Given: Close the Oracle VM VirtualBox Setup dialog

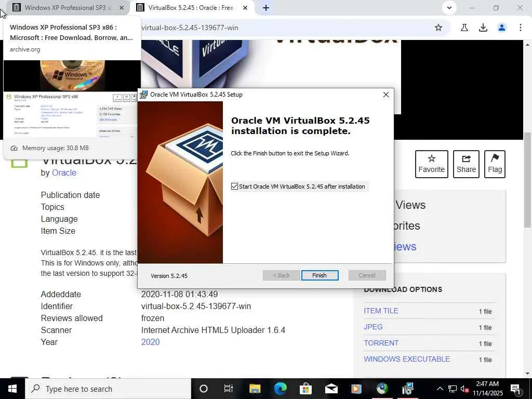Looking at the screenshot, I should (386, 95).
